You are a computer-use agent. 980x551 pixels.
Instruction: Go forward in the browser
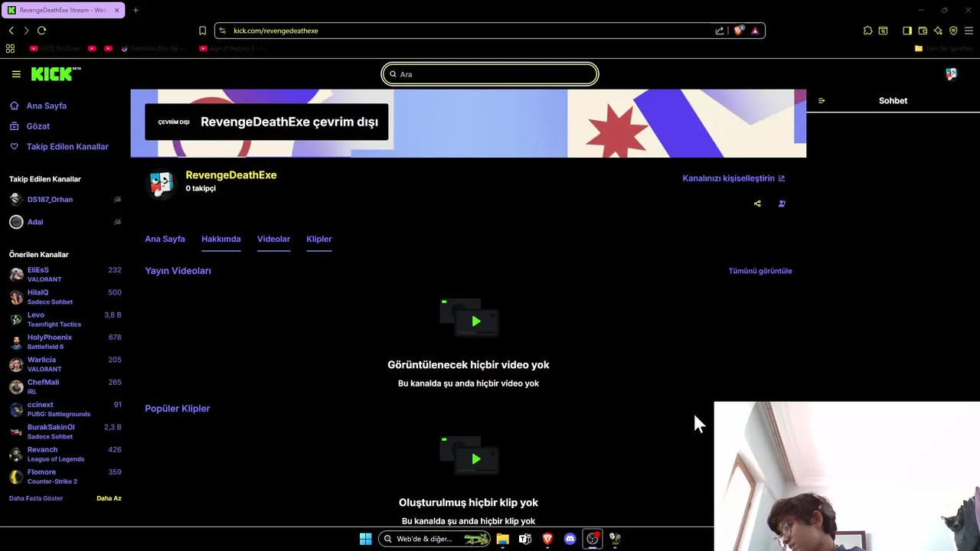pyautogui.click(x=26, y=31)
